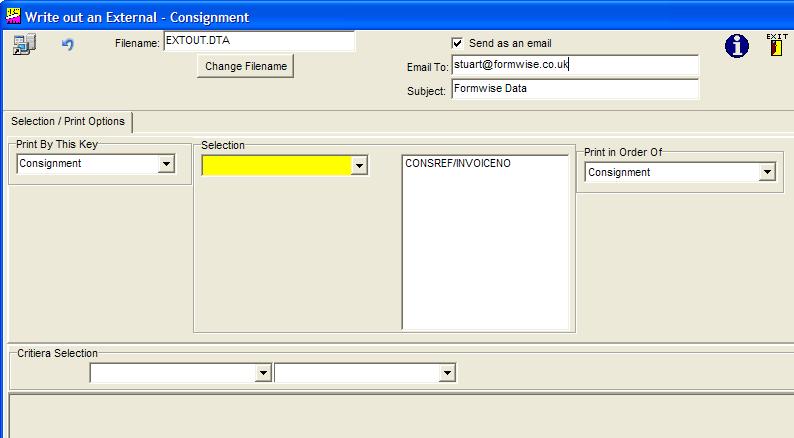Click the empty area of selection list
This screenshot has height=438, width=794.
(485, 260)
